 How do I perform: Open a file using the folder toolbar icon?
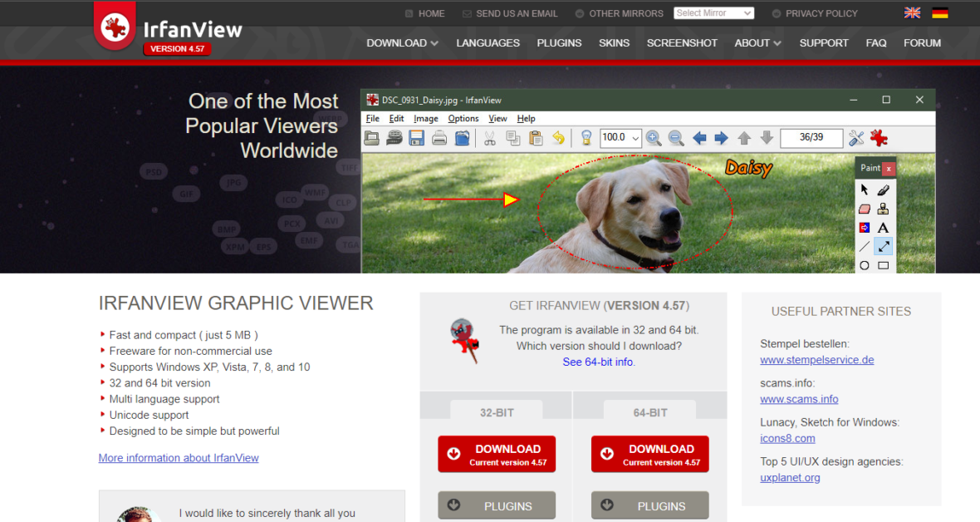tap(371, 138)
